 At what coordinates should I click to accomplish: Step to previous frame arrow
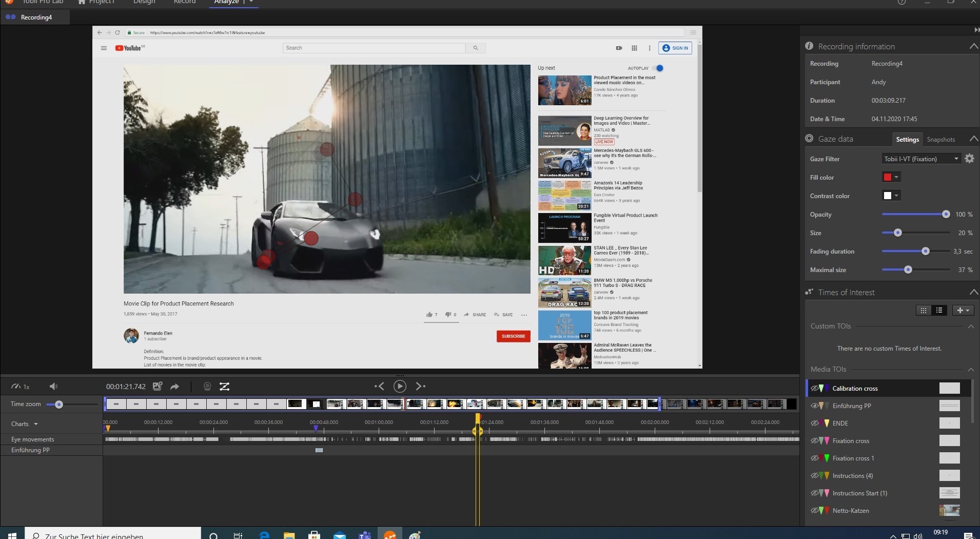pyautogui.click(x=379, y=386)
